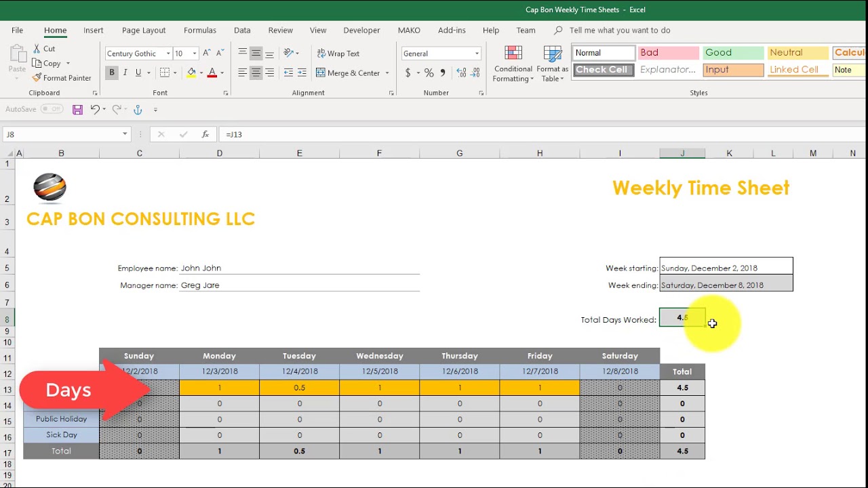The image size is (868, 488).
Task: Click Decrease Decimal icon
Action: 475,73
